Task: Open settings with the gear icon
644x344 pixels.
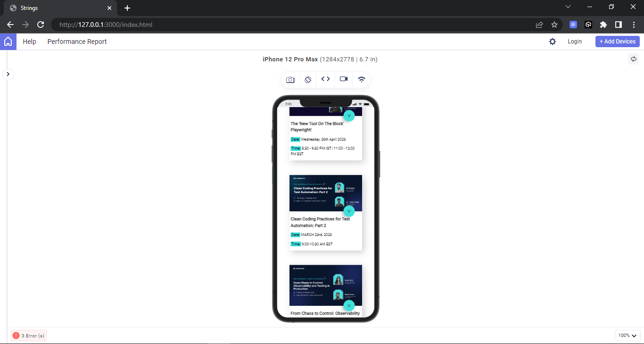Action: click(553, 42)
